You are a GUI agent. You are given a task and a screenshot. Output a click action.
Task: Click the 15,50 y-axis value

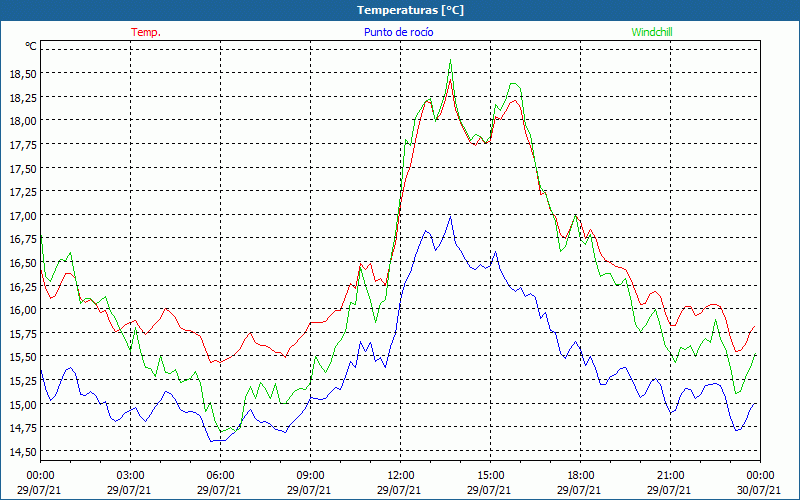tap(23, 357)
